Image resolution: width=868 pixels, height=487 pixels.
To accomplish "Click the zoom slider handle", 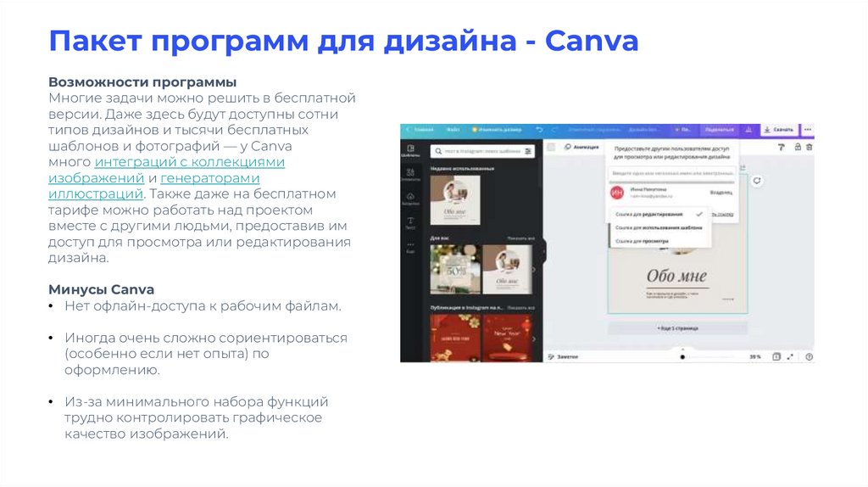I will 682,357.
